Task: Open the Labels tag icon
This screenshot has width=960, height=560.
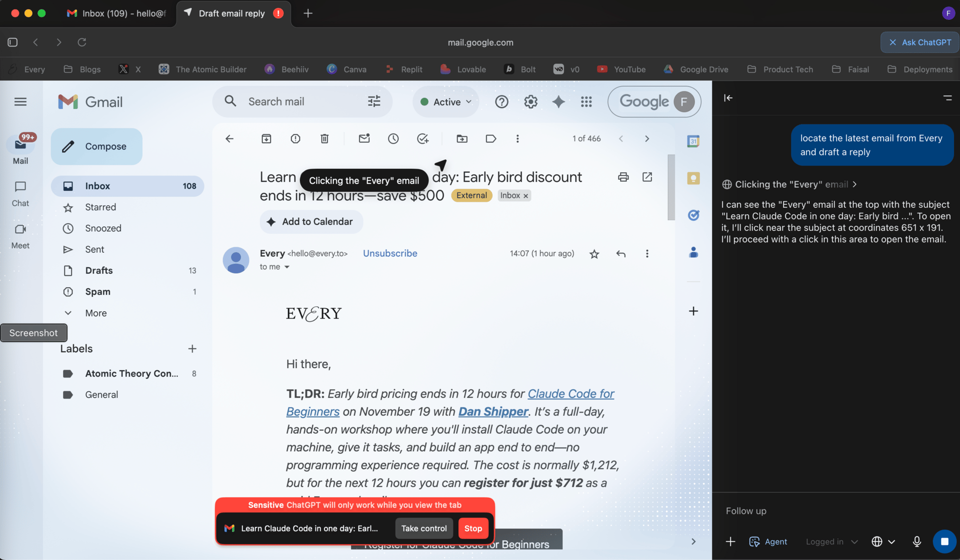Action: click(491, 139)
